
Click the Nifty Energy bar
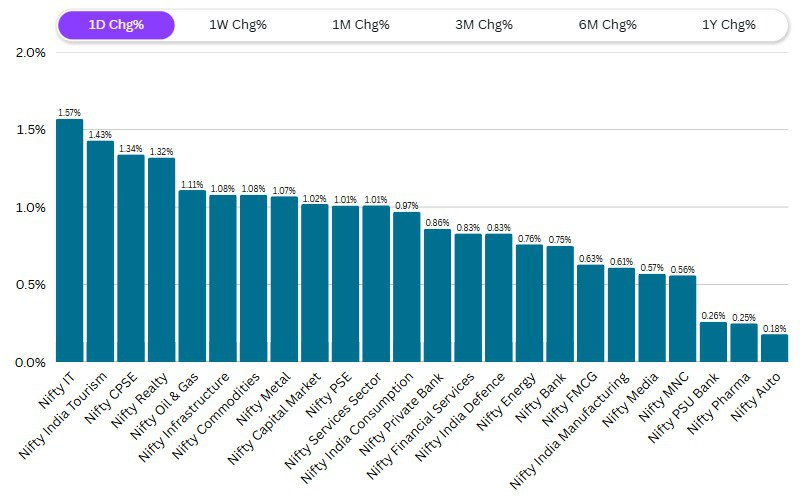tap(529, 303)
